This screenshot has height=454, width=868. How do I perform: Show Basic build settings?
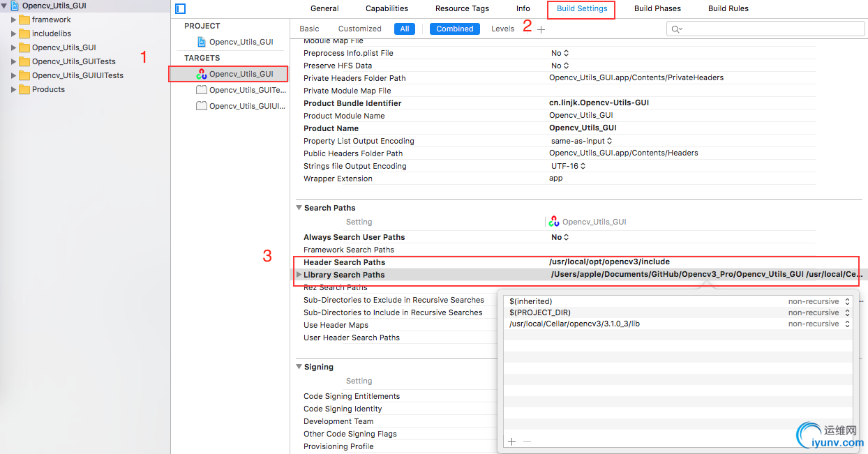tap(309, 29)
